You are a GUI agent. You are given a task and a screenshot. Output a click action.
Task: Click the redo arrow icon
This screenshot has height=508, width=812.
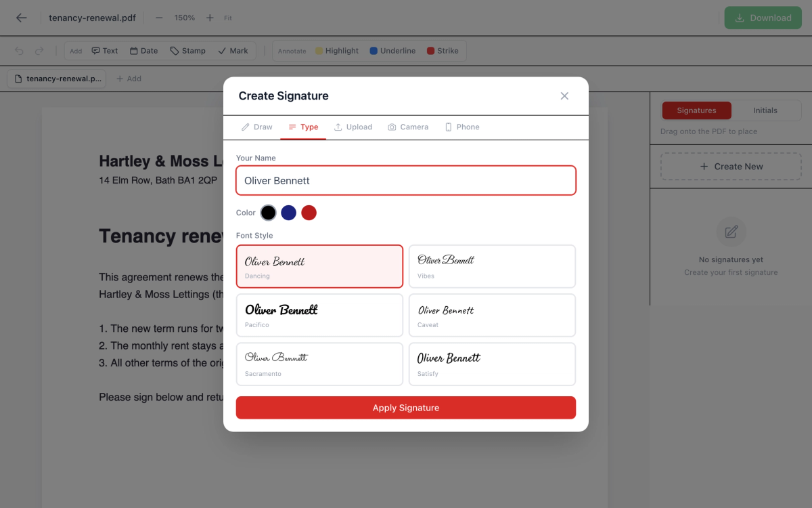(x=39, y=51)
